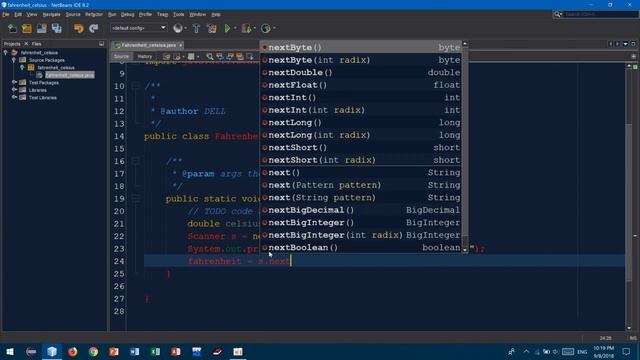This screenshot has width=640, height=360.
Task: Select next(Pattern pattern) from the completion list
Action: [x=361, y=185]
